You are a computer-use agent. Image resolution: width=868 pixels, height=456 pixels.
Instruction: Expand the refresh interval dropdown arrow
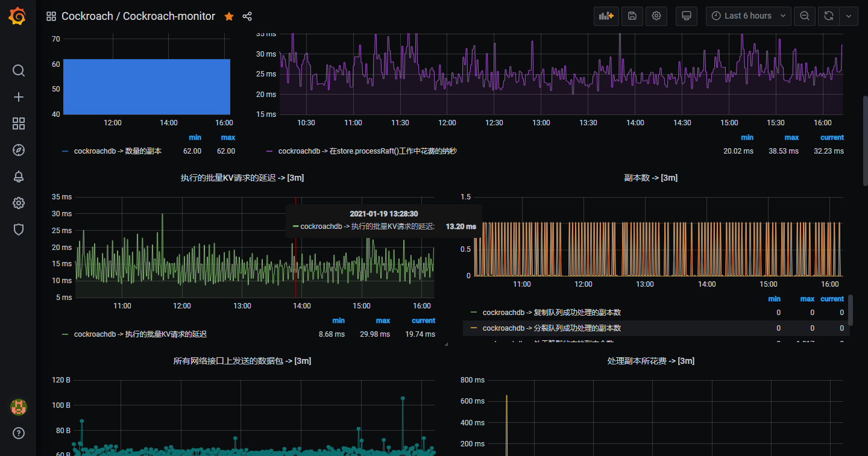coord(849,16)
